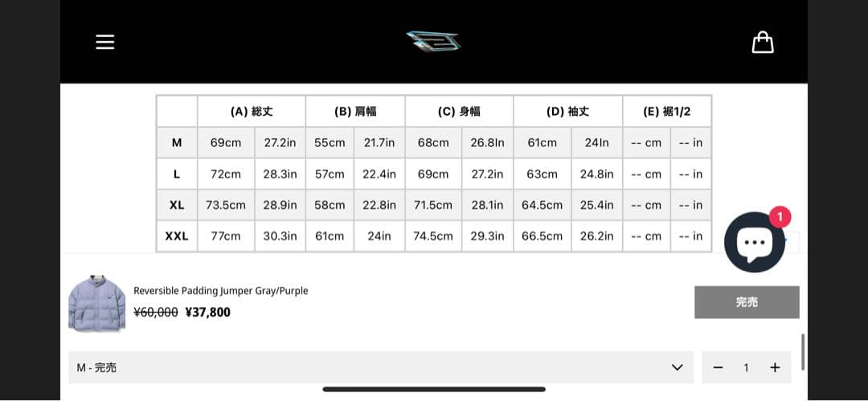The image size is (868, 401).
Task: Open the shopping bag cart
Action: pyautogui.click(x=762, y=42)
